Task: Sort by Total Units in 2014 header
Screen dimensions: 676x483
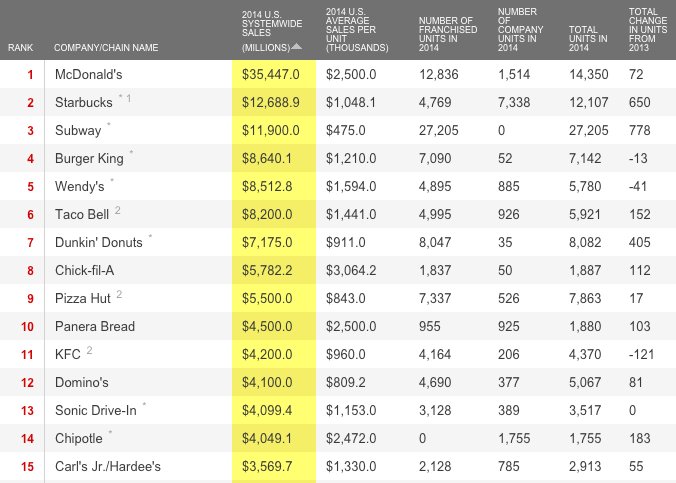Action: pos(588,39)
